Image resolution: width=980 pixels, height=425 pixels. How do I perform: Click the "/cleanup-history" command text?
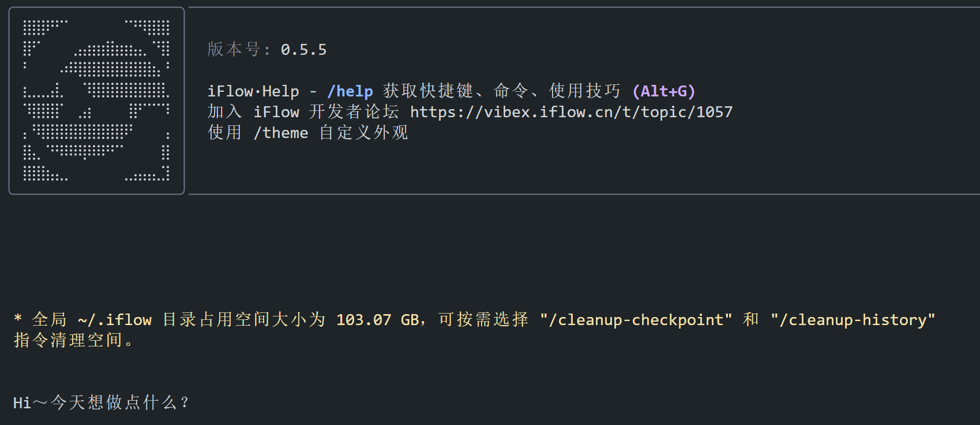[853, 320]
